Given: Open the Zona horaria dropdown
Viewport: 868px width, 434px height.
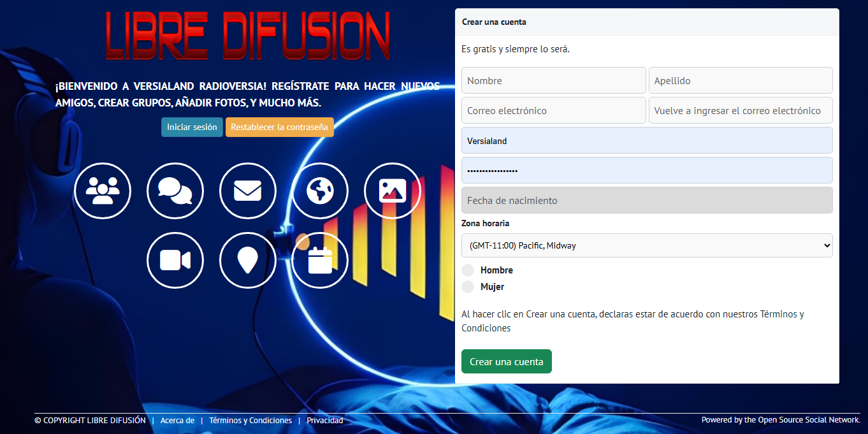Looking at the screenshot, I should (647, 245).
